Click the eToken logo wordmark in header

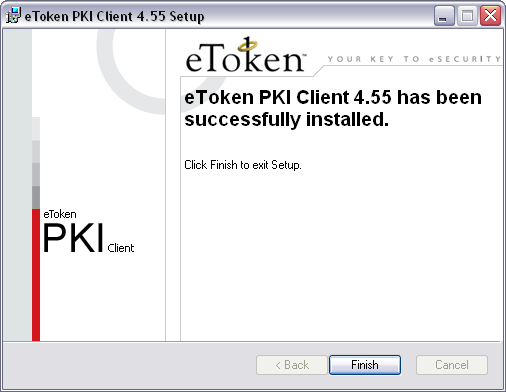[x=245, y=56]
